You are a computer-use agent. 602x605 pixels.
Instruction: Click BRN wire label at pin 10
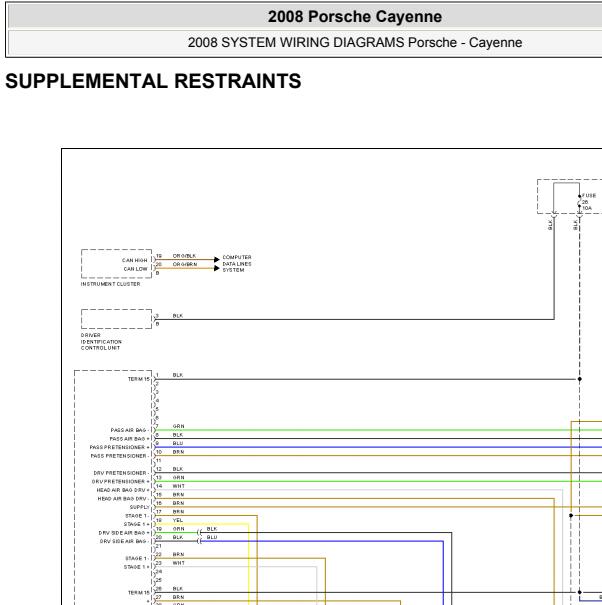178,452
